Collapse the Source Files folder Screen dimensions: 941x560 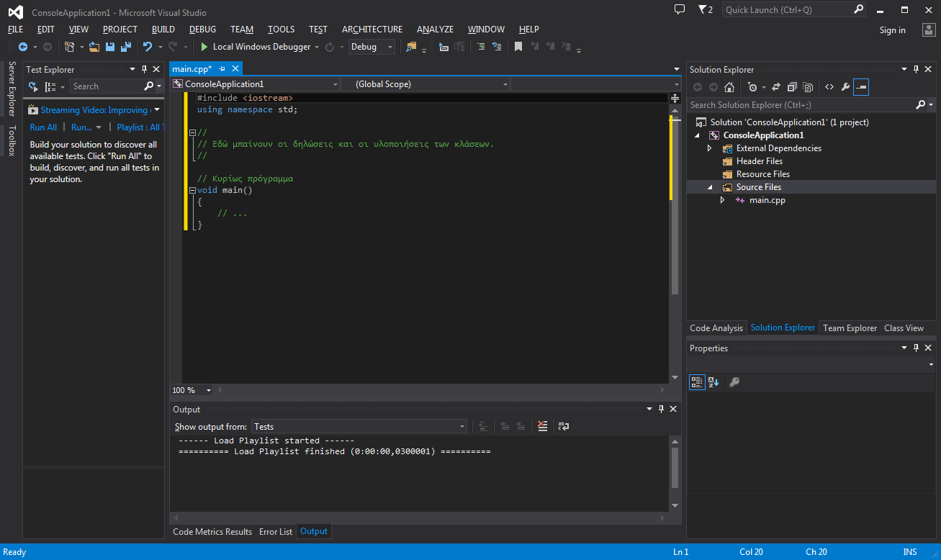tap(710, 187)
